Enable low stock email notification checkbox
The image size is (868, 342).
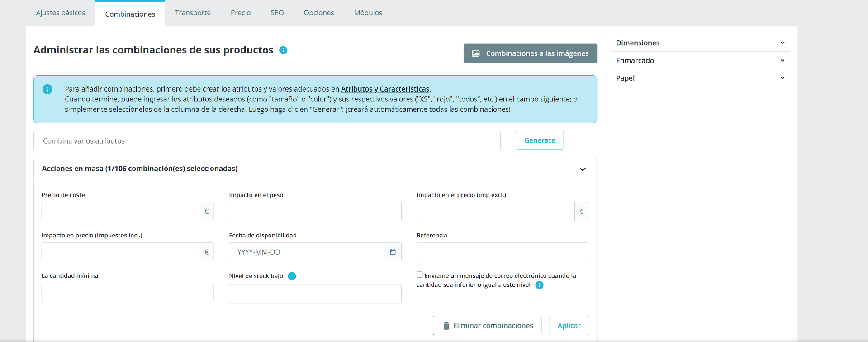pyautogui.click(x=420, y=275)
